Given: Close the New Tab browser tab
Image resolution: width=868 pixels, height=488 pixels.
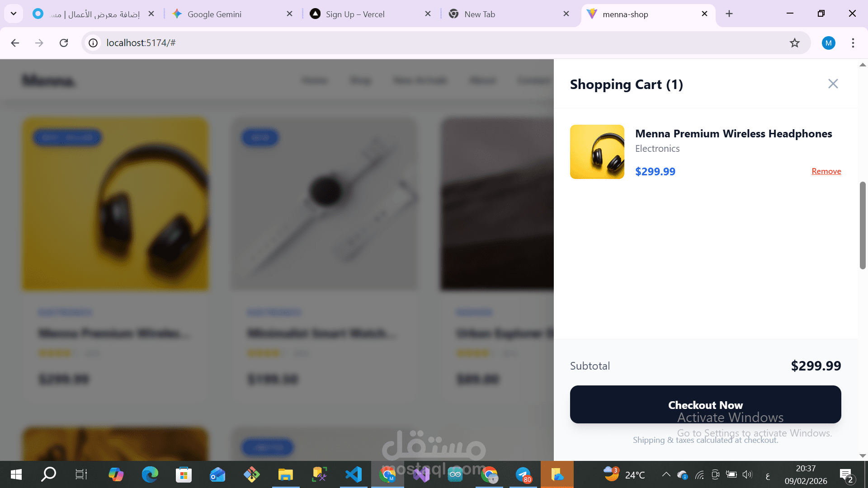Looking at the screenshot, I should 566,14.
